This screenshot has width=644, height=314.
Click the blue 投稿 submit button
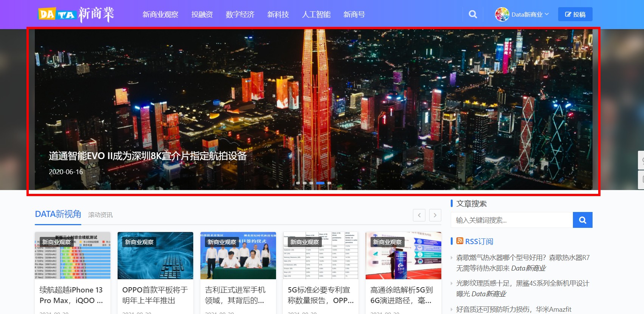pos(575,14)
